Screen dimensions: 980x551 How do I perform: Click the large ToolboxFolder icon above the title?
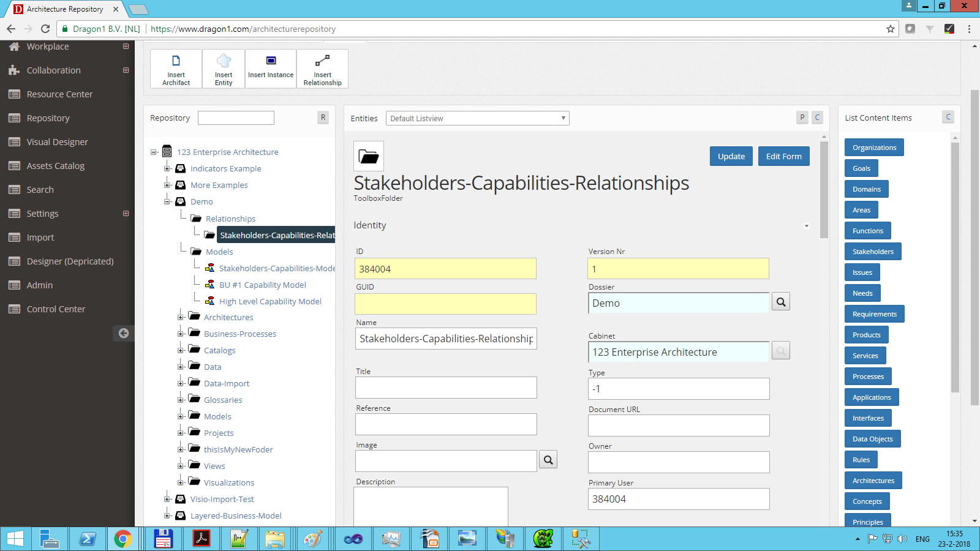(369, 156)
